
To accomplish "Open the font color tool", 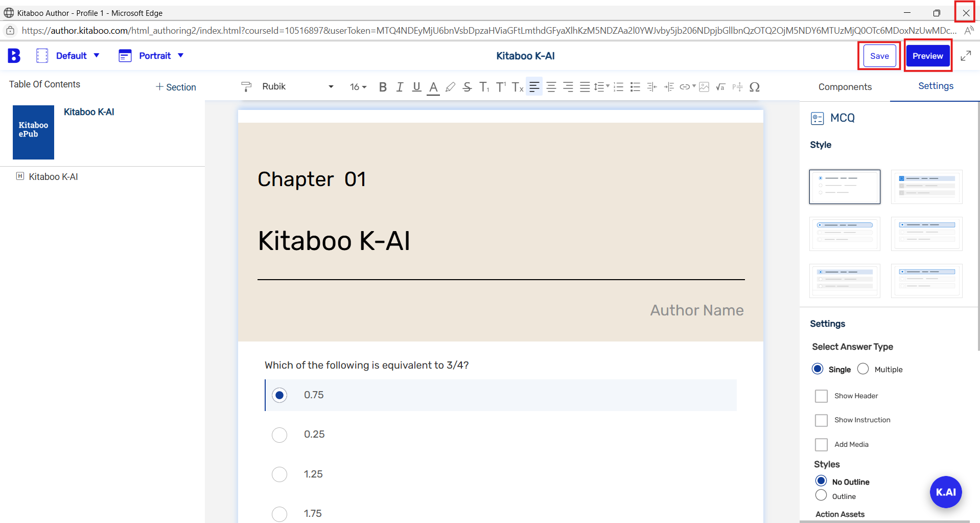I will point(433,87).
